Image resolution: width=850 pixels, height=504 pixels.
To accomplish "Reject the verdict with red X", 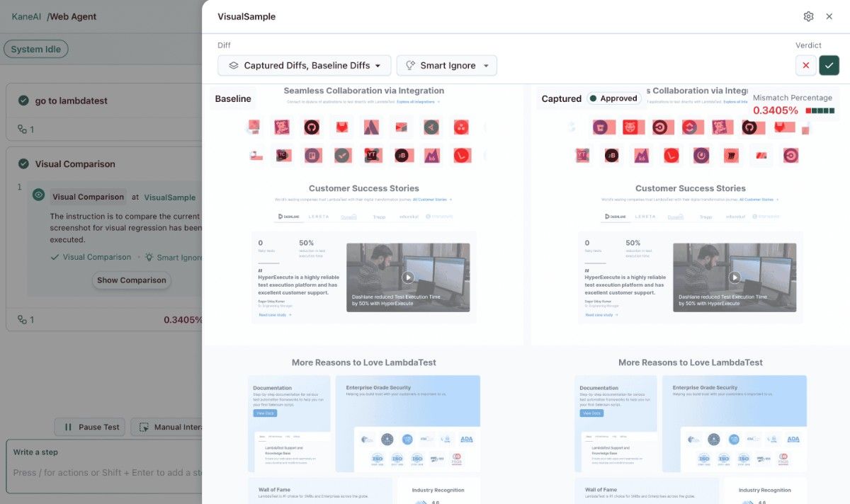I will coord(805,65).
